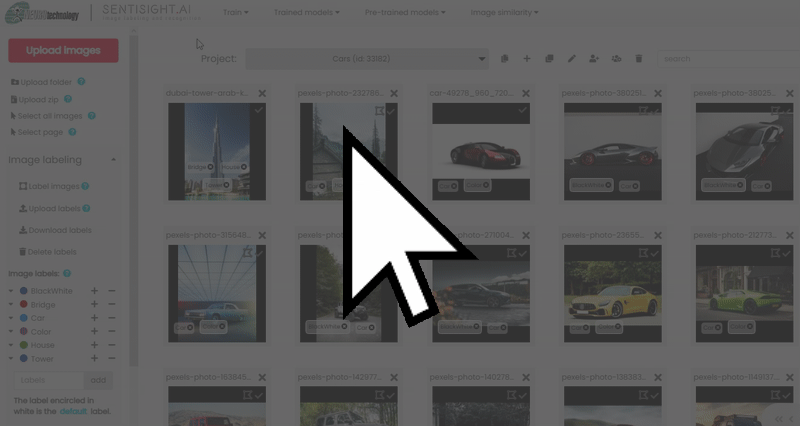Open the Project selector dropdown Cars
This screenshot has height=426, width=800.
point(367,59)
